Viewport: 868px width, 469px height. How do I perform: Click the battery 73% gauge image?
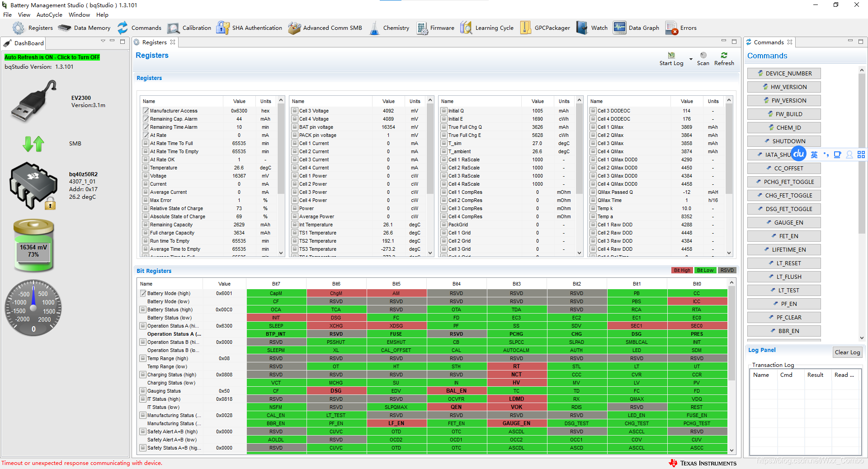pyautogui.click(x=33, y=245)
